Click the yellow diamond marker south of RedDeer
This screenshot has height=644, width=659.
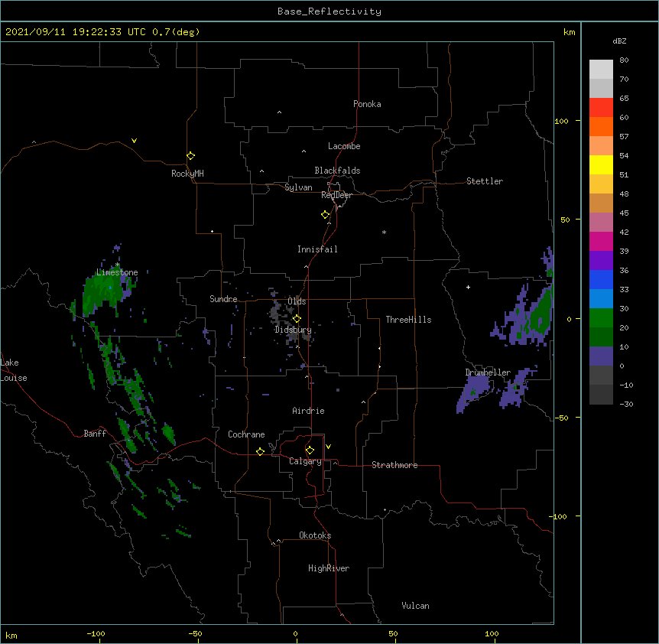[x=326, y=215]
